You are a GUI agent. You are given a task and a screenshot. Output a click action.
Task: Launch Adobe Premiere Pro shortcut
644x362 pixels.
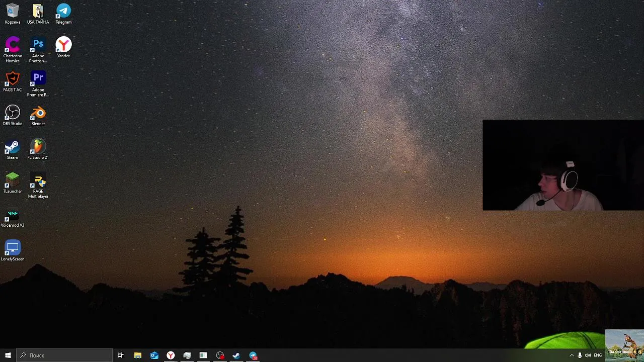click(x=38, y=84)
